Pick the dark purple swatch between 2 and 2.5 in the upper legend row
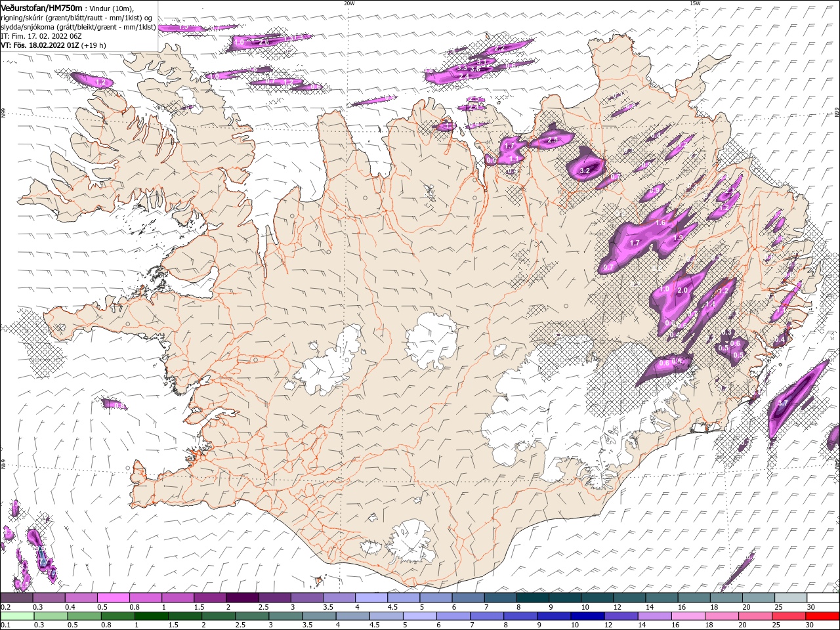840x630 pixels. pyautogui.click(x=241, y=598)
